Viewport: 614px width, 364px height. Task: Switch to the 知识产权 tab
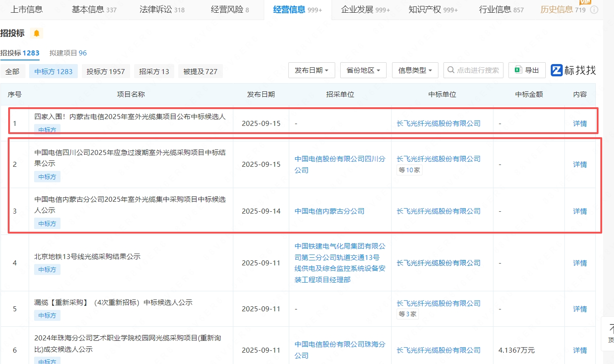click(x=433, y=10)
